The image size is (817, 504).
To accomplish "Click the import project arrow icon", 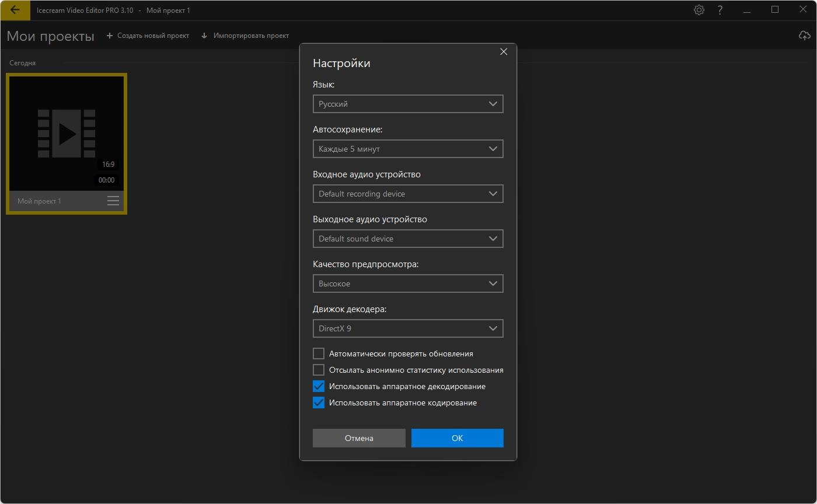I will [x=204, y=36].
